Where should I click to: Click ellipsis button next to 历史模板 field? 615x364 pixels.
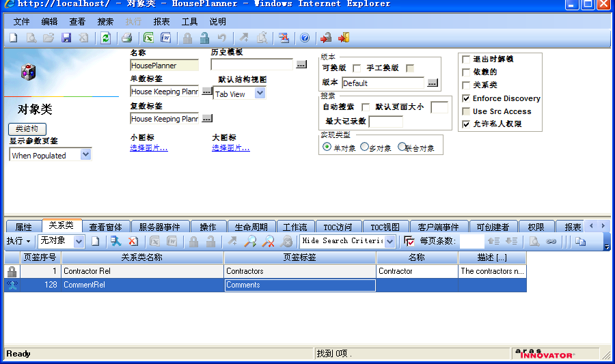tap(301, 64)
